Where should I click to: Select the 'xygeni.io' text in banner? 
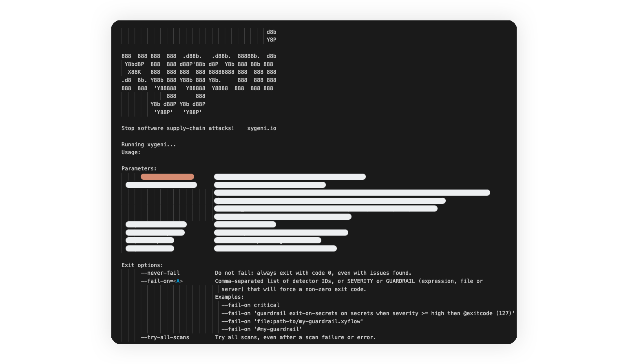[x=262, y=128]
